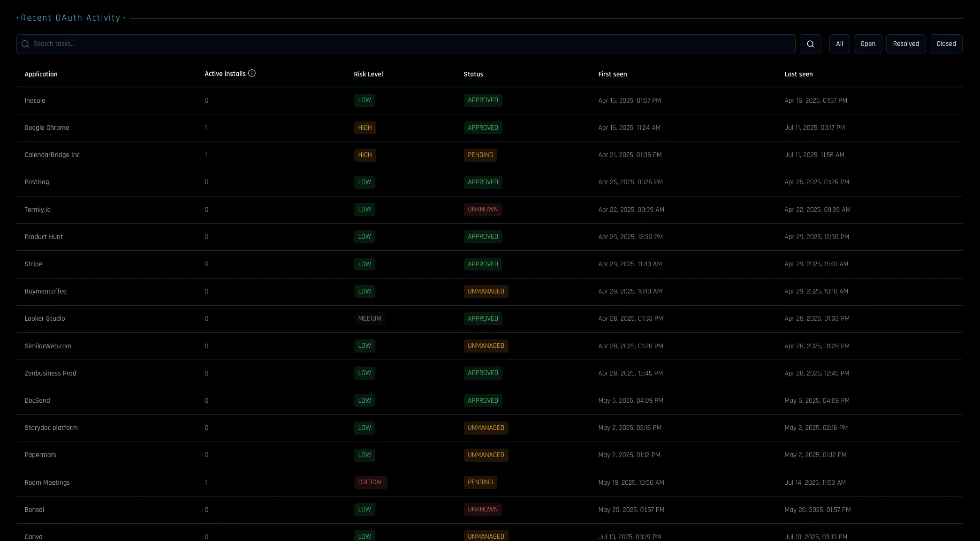Click the Active Installs info icon
The height and width of the screenshot is (541, 980).
pos(252,73)
